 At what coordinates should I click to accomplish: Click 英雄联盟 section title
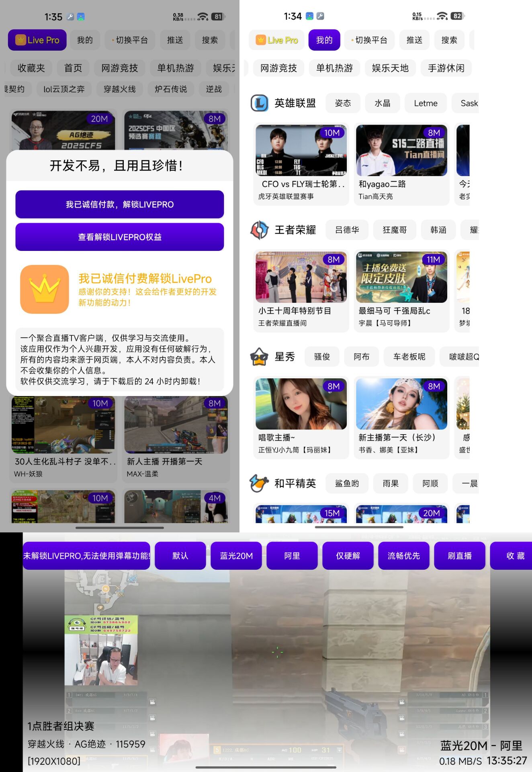(295, 103)
